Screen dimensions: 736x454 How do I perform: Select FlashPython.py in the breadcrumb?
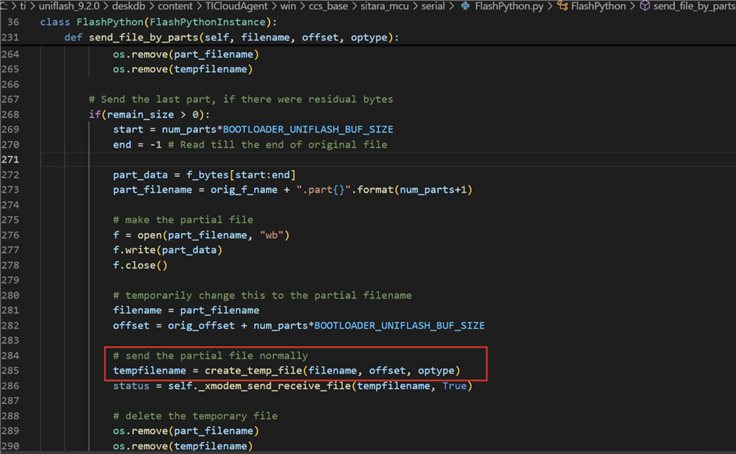(x=509, y=6)
